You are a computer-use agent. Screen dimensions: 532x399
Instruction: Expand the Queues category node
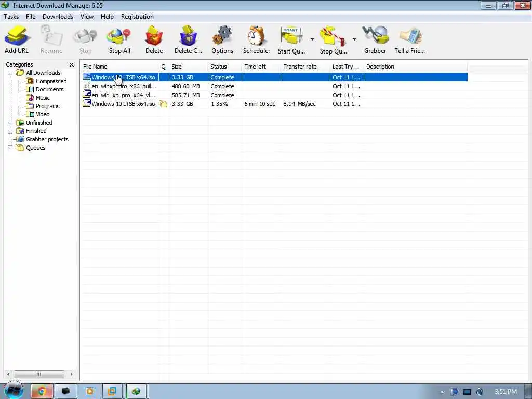(10, 148)
